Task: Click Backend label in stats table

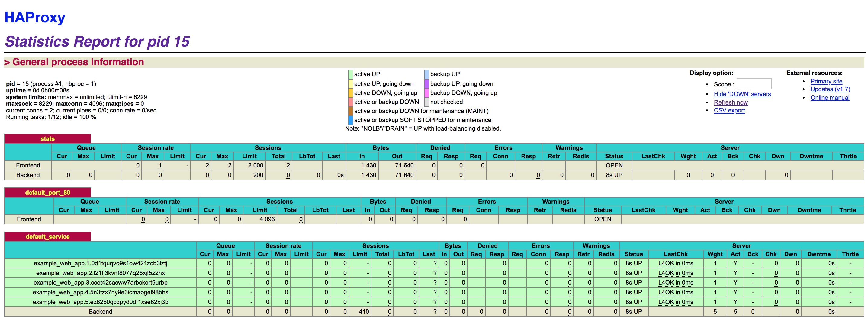Action: pos(28,175)
